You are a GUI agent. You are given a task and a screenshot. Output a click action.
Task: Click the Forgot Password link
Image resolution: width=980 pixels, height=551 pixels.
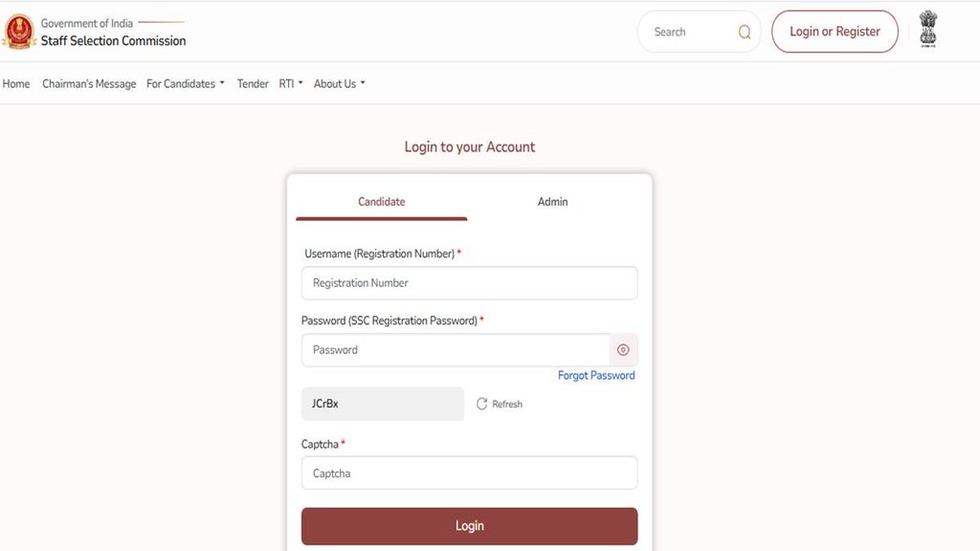[x=596, y=375]
